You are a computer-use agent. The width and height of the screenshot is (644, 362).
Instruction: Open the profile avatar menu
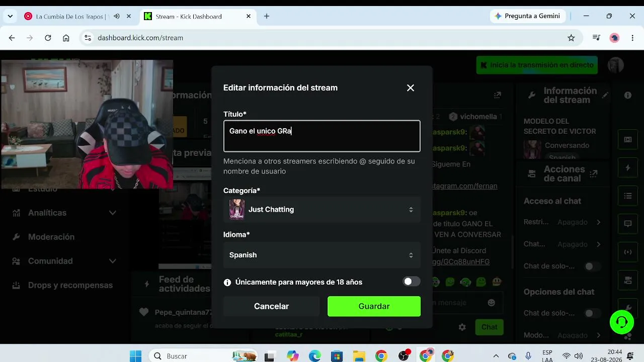pyautogui.click(x=615, y=65)
